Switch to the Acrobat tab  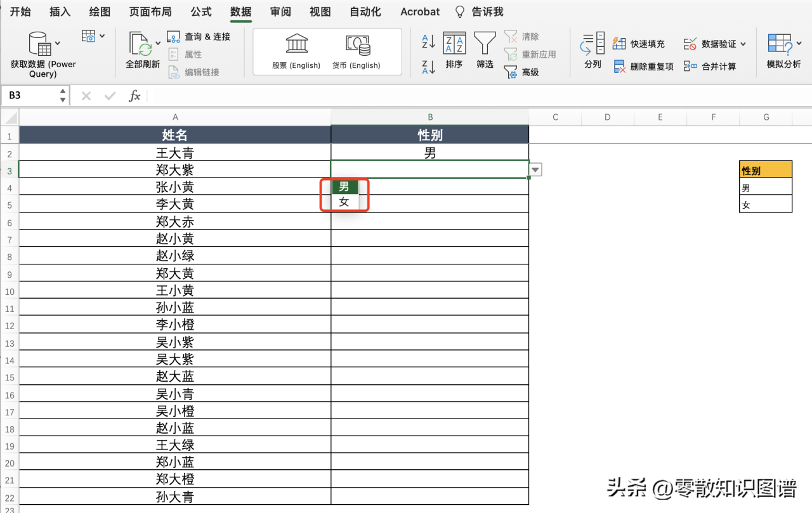point(420,12)
